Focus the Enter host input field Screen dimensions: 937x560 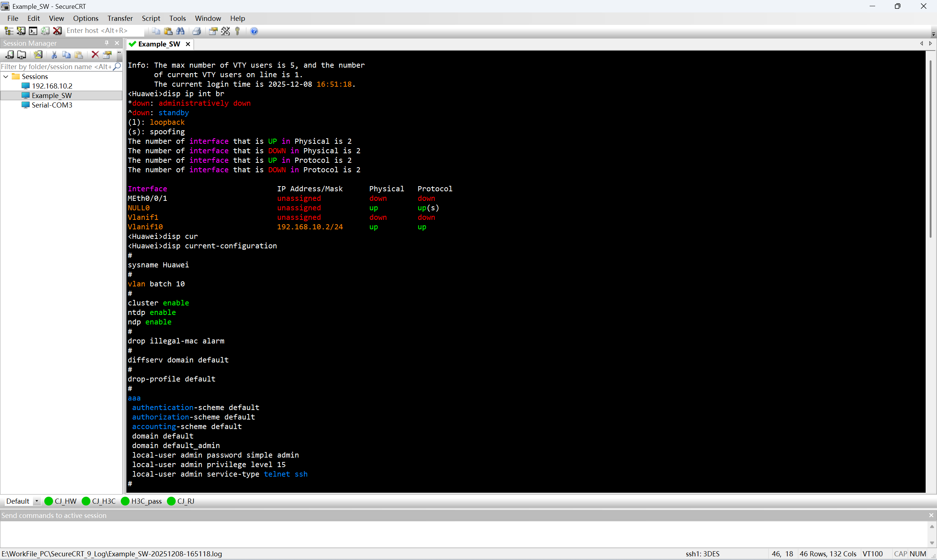pos(105,31)
